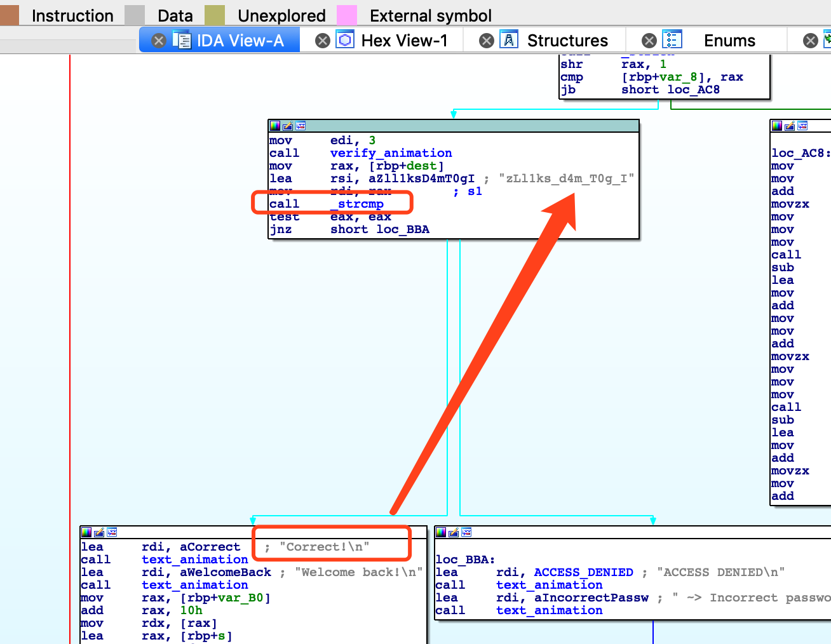Select the [rbp+var_B0] operand
The width and height of the screenshot is (831, 644).
coord(226,598)
